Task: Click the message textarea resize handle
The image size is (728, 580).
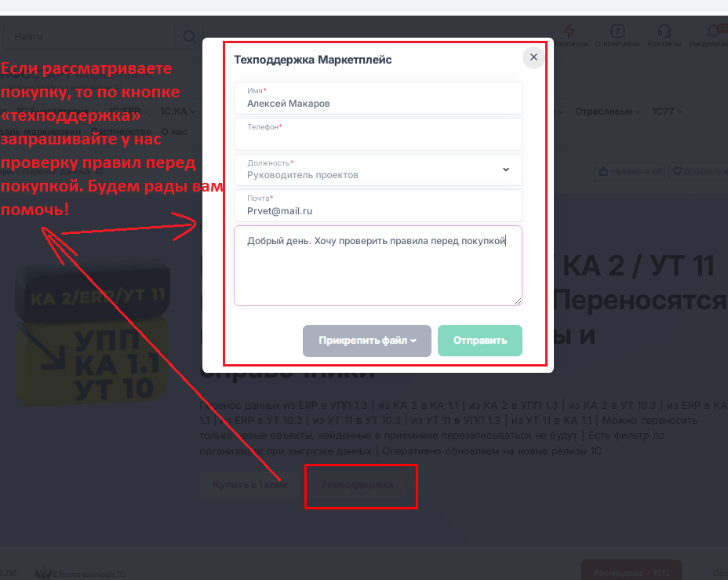Action: 518,301
